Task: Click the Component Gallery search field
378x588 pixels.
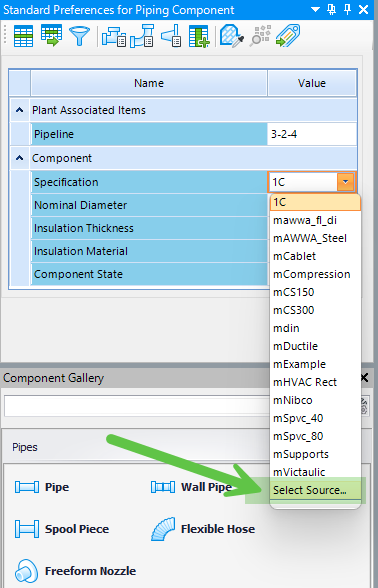Action: [x=137, y=406]
